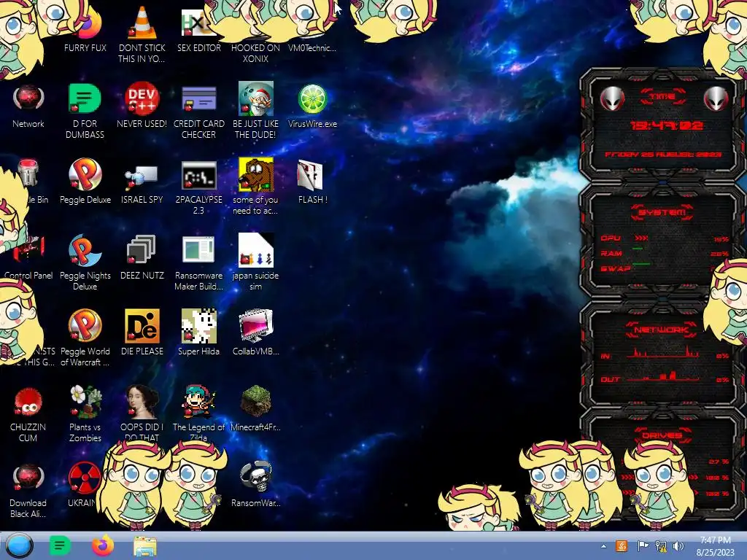
Task: Click the SYSTEM header on the widget
Action: click(x=662, y=212)
